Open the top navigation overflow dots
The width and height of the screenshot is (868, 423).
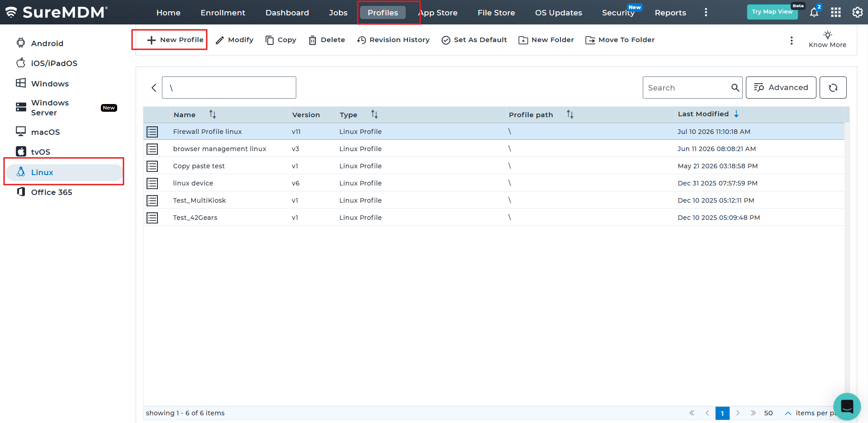coord(706,12)
